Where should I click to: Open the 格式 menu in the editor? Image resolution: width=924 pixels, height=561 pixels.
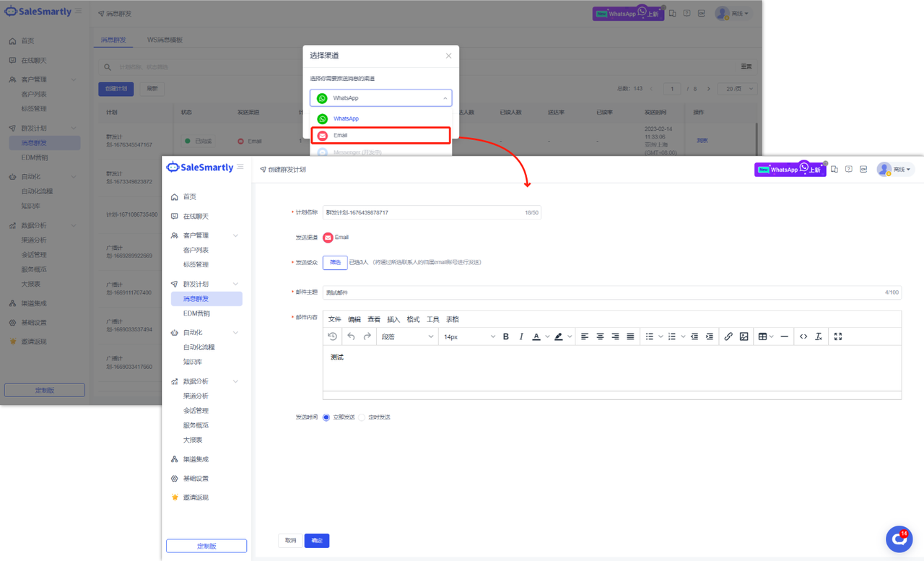click(413, 319)
